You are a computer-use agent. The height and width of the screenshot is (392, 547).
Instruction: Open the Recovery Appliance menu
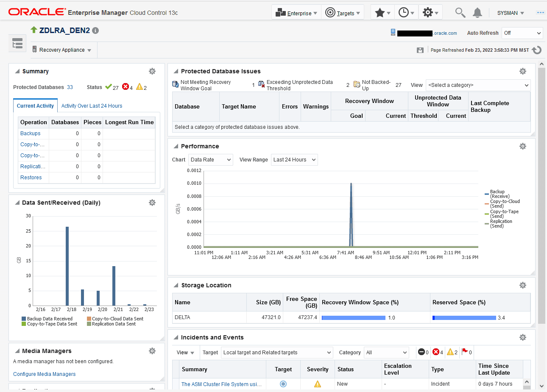point(62,50)
